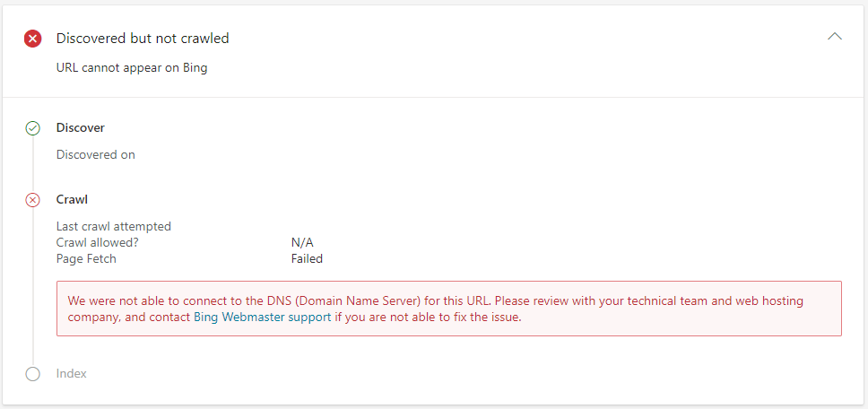Click the green Discover checkmark icon
The height and width of the screenshot is (409, 868).
coord(32,128)
